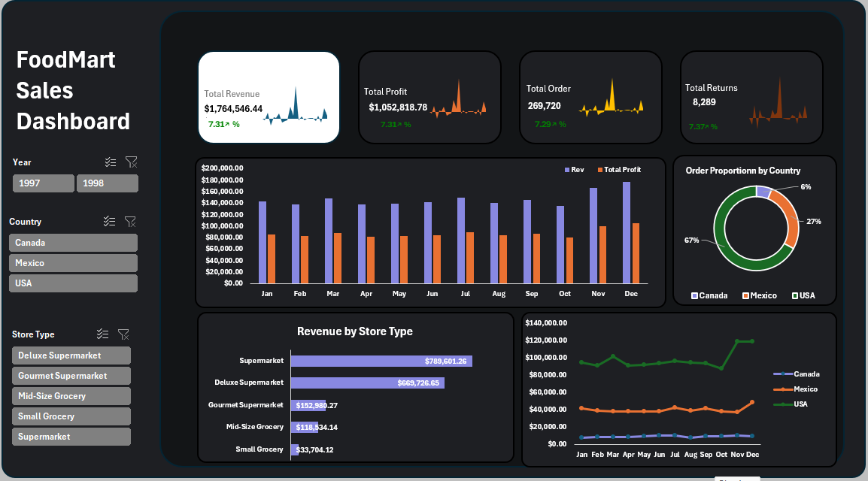Image resolution: width=868 pixels, height=481 pixels.
Task: Select USA in Country slicer
Action: click(x=73, y=283)
